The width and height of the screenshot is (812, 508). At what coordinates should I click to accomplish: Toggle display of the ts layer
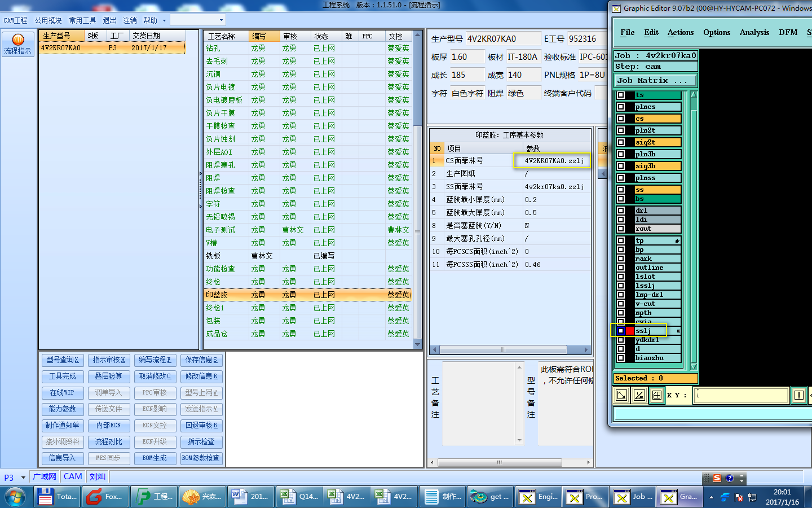coord(621,95)
